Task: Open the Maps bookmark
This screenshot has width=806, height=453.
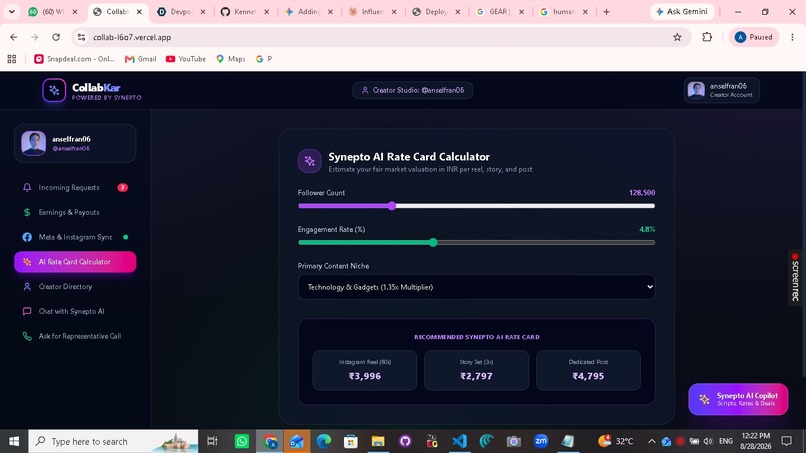Action: 230,59
